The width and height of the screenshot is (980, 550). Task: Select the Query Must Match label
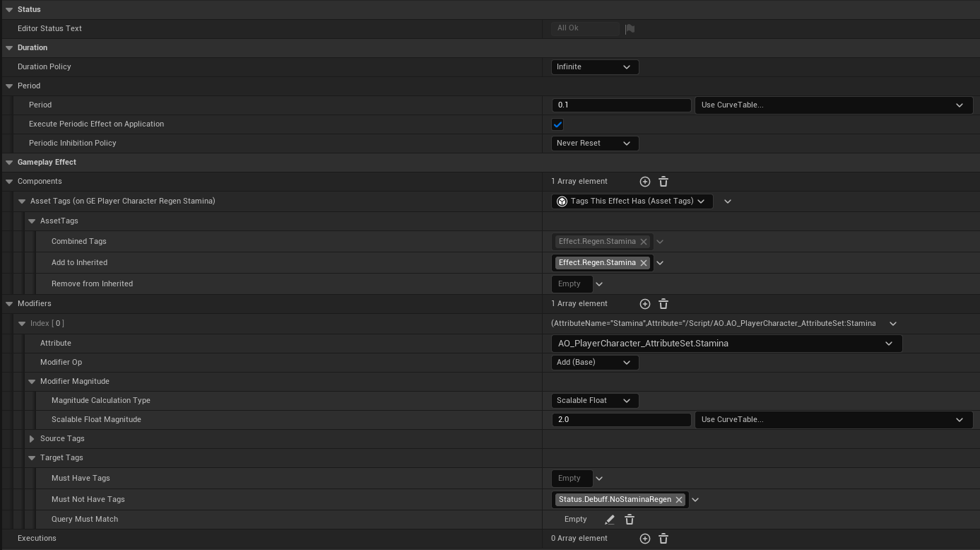pos(85,520)
